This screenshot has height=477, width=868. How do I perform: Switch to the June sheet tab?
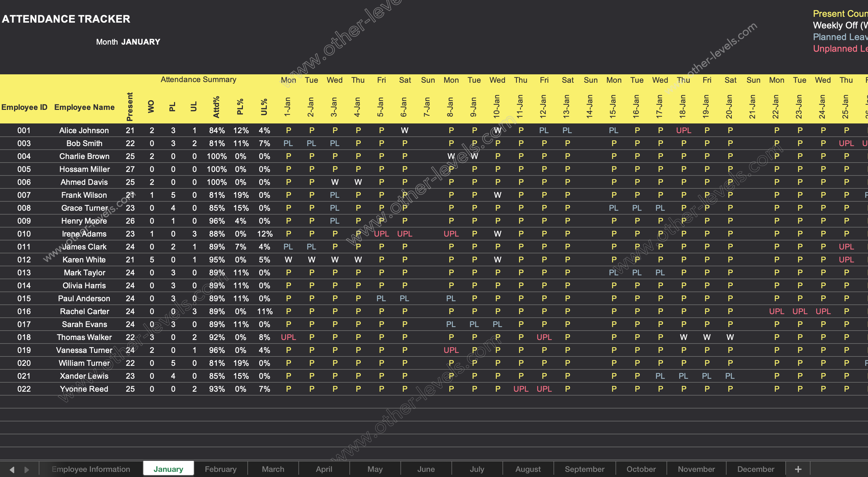[x=426, y=469]
